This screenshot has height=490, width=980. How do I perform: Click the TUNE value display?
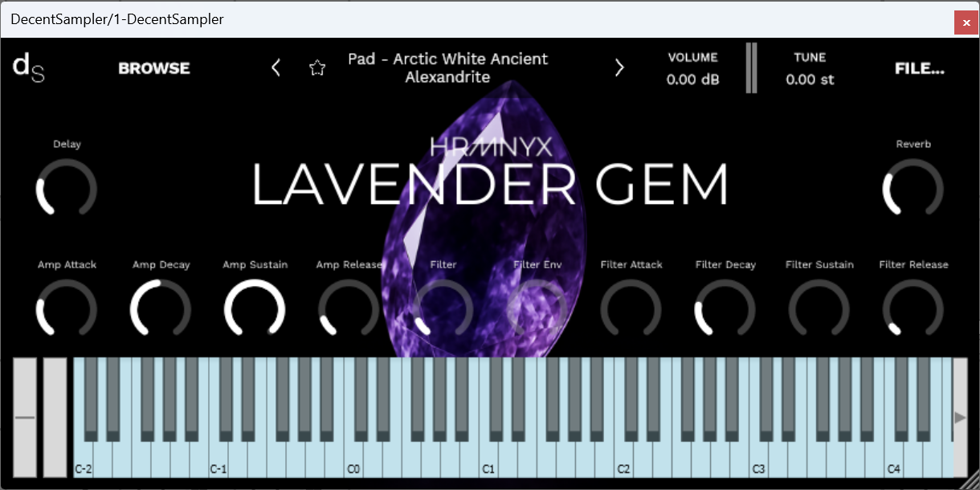click(811, 80)
